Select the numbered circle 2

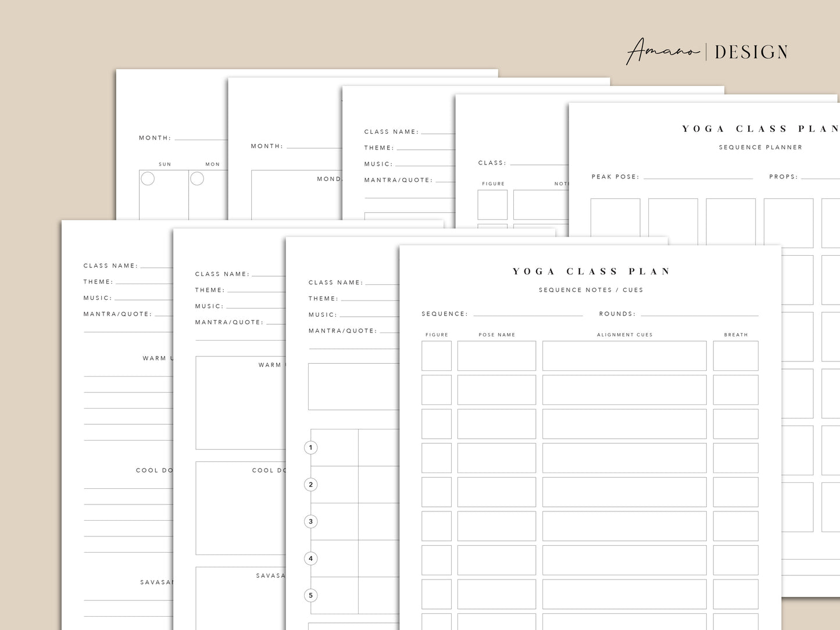click(x=311, y=485)
